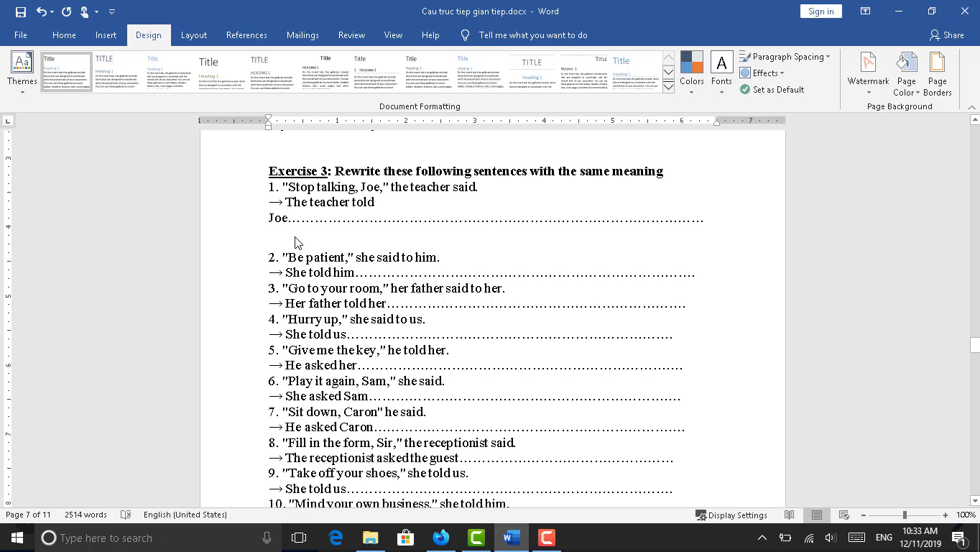
Task: Open the Watermark options
Action: point(868,73)
